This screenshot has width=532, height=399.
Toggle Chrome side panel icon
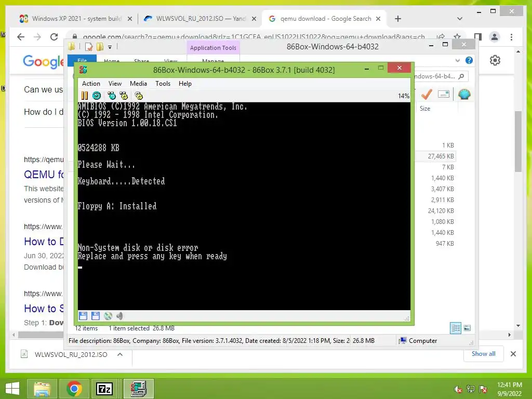[x=478, y=37]
